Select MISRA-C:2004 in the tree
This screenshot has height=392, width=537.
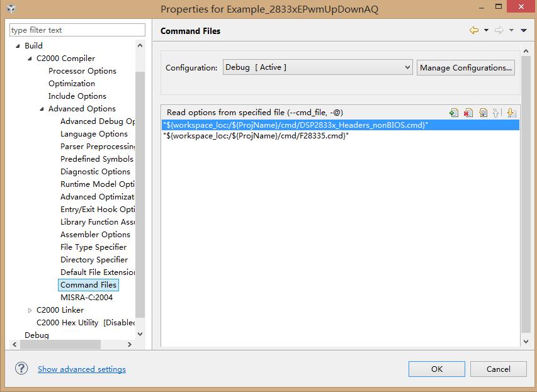[86, 298]
